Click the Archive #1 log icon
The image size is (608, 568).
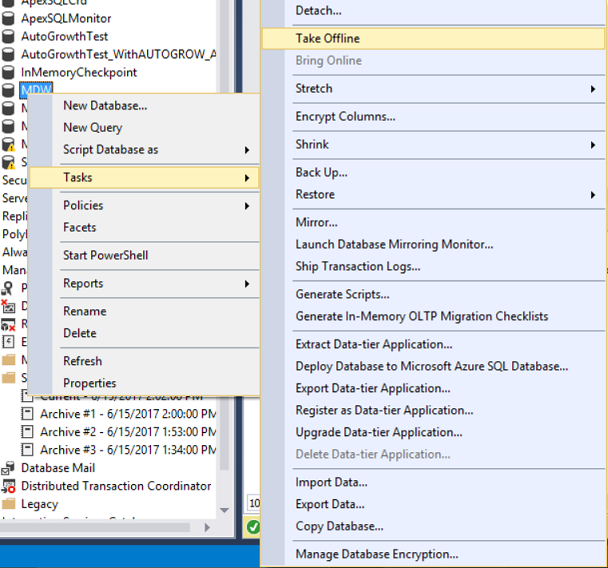pos(28,414)
